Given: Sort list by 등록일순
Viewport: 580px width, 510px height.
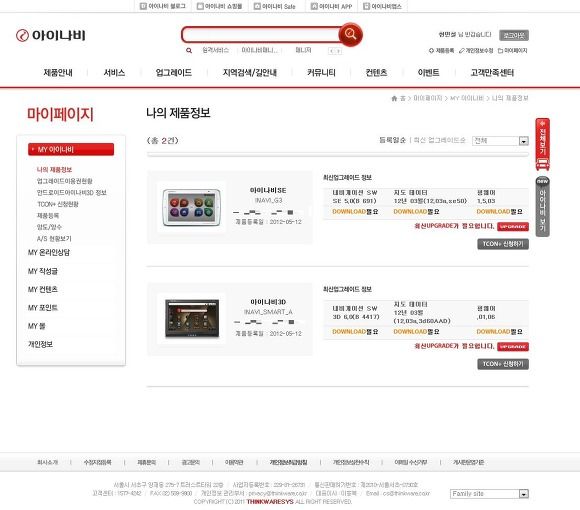Looking at the screenshot, I should (x=392, y=140).
